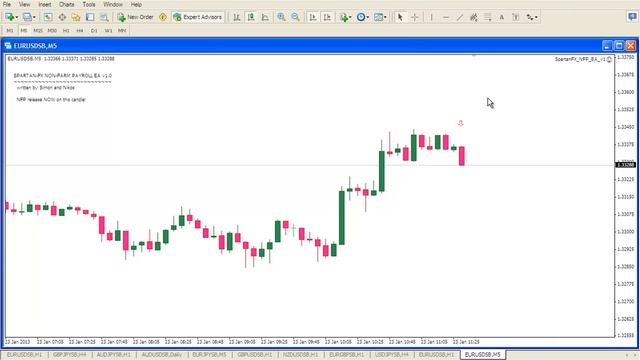
Task: Expand the New Chart dropdown arrow
Action: point(17,17)
